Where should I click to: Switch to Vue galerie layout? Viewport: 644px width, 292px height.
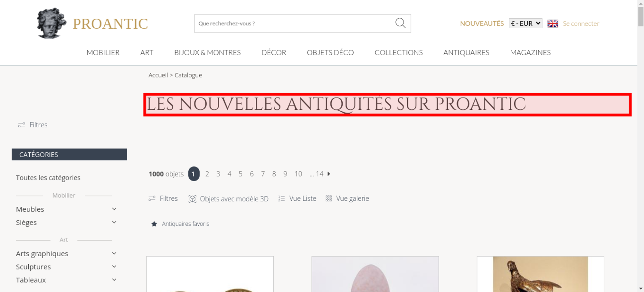347,198
